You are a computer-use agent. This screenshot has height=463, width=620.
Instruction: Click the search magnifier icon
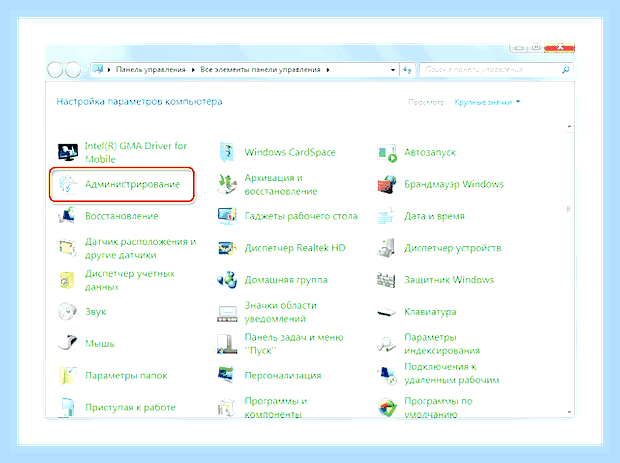pos(566,70)
